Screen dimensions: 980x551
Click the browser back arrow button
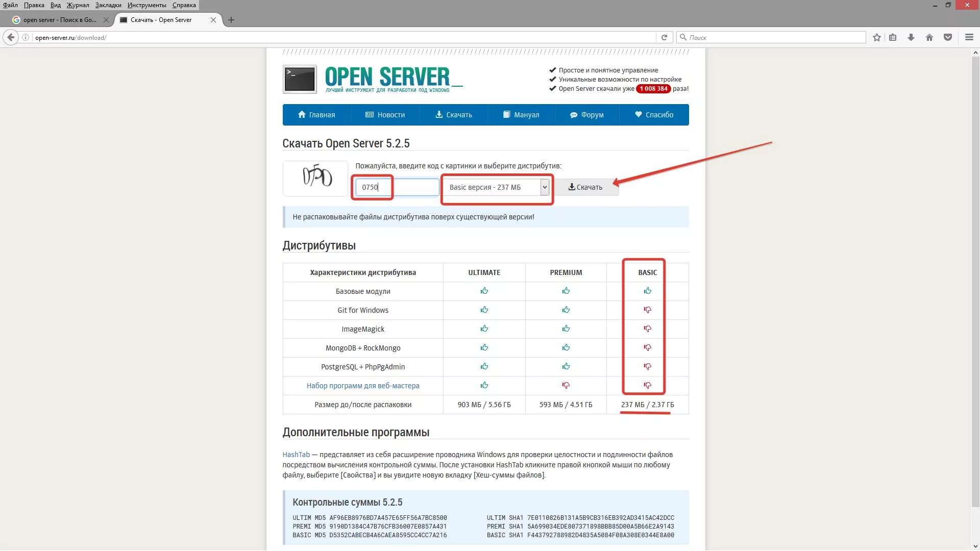click(x=11, y=37)
